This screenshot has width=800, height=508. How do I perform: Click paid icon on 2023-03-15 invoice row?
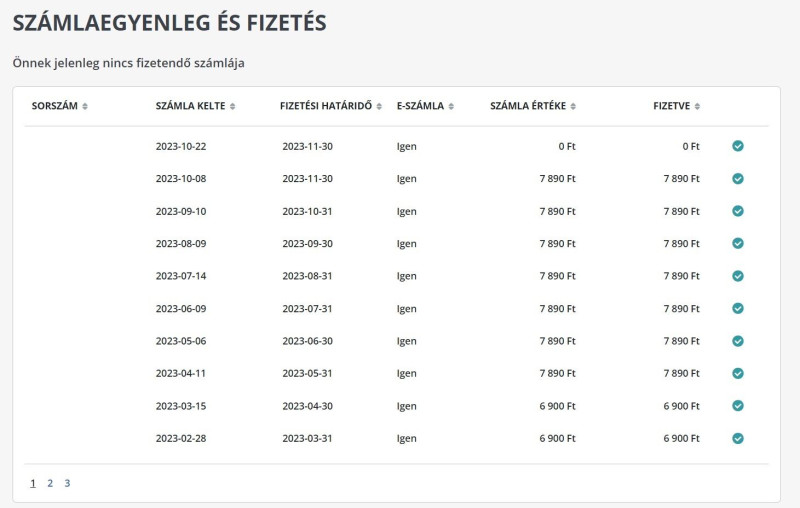(x=738, y=406)
